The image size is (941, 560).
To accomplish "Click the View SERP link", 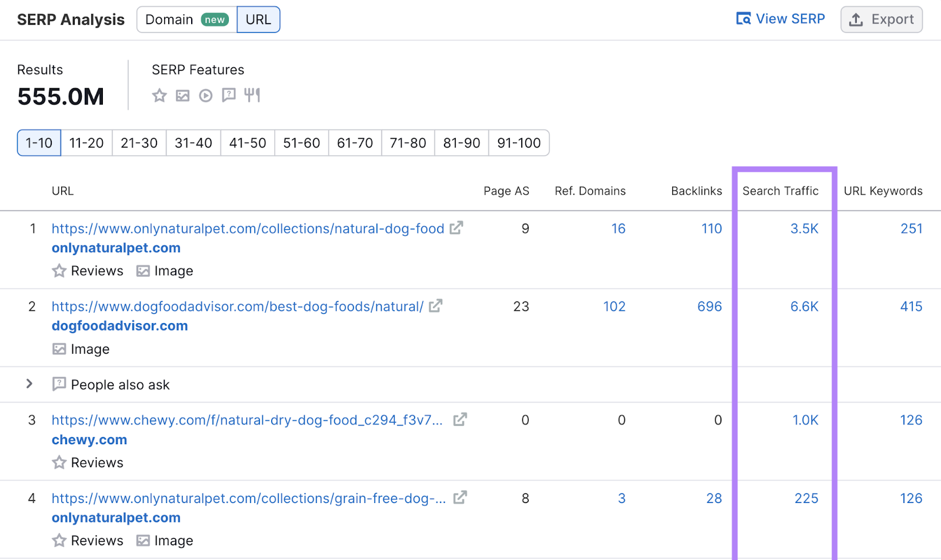I will tap(780, 19).
